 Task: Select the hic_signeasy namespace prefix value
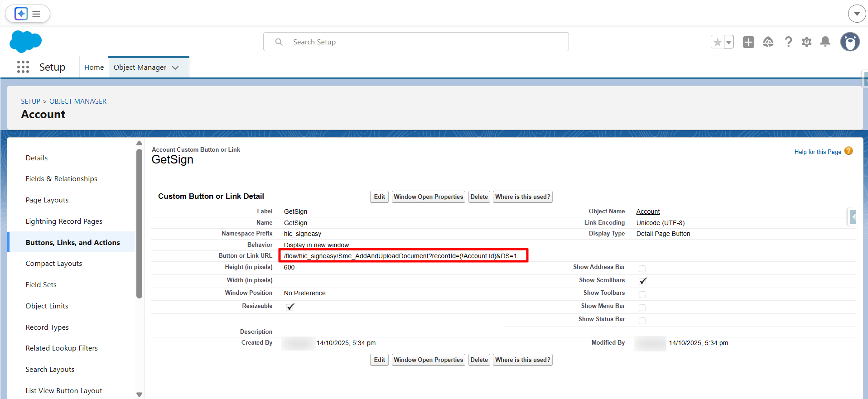303,234
